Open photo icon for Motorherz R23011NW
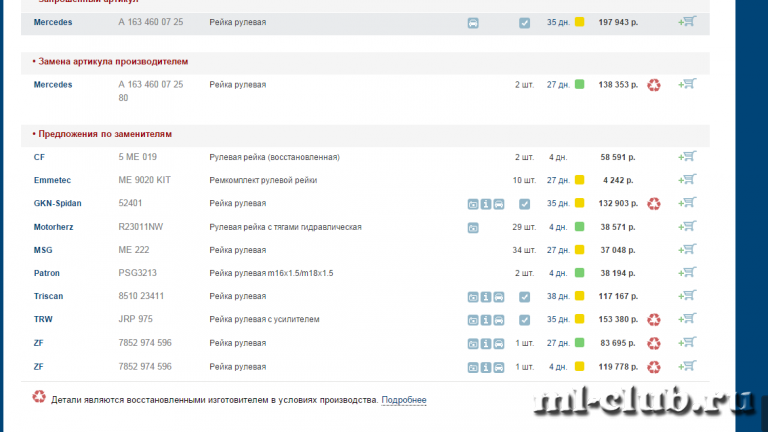The width and height of the screenshot is (768, 432). click(473, 228)
